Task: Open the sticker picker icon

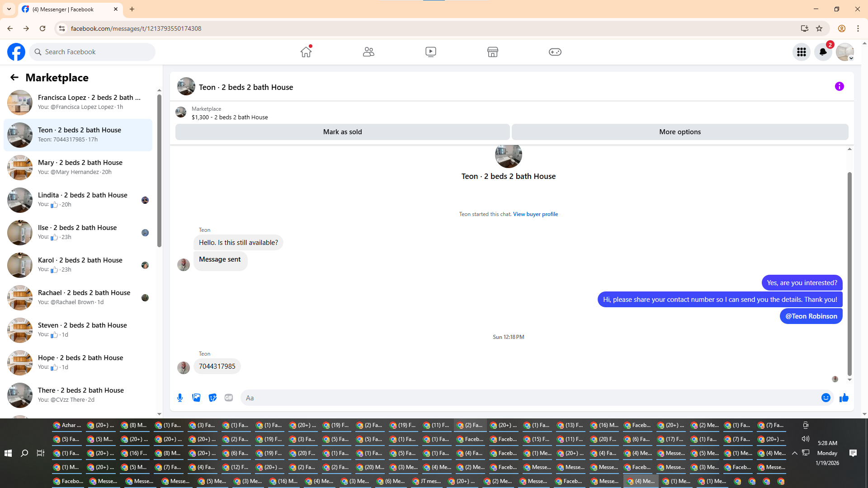Action: click(212, 398)
